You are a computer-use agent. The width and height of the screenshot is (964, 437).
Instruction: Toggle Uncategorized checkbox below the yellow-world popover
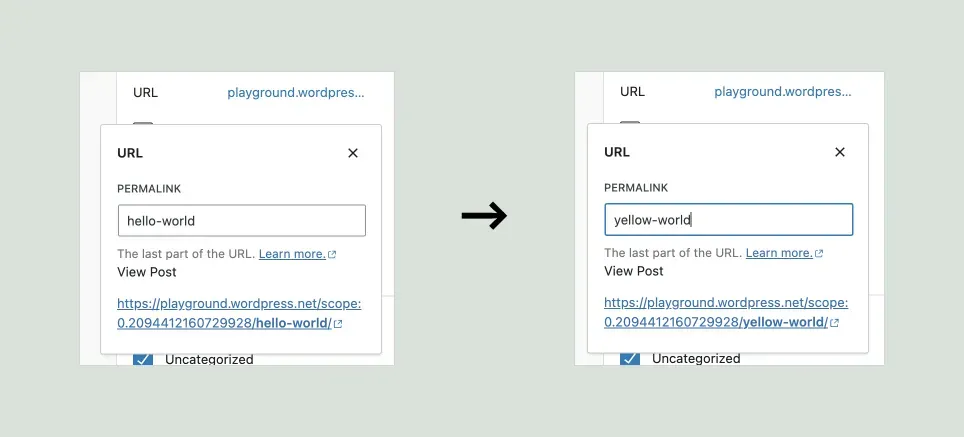click(630, 358)
